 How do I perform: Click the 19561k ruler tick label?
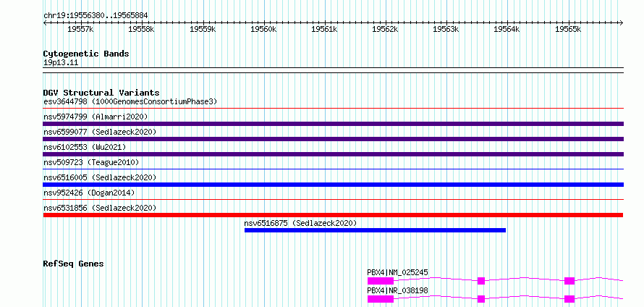(324, 29)
